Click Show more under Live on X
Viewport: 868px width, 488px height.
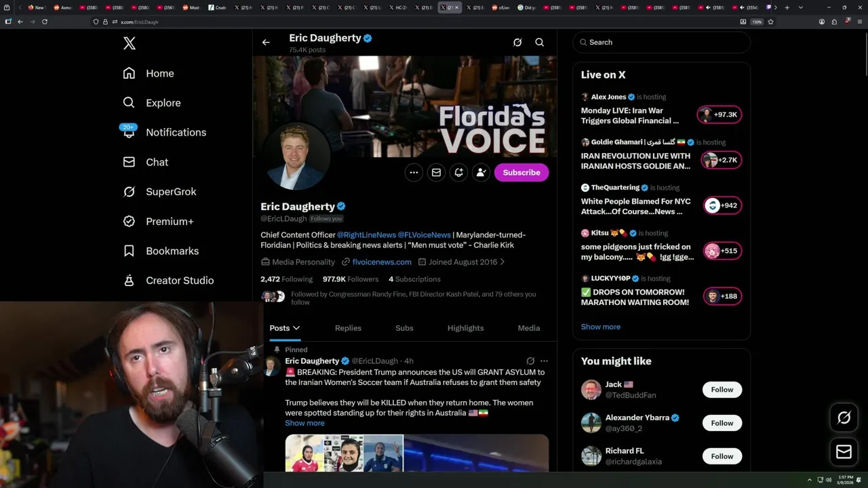point(601,327)
